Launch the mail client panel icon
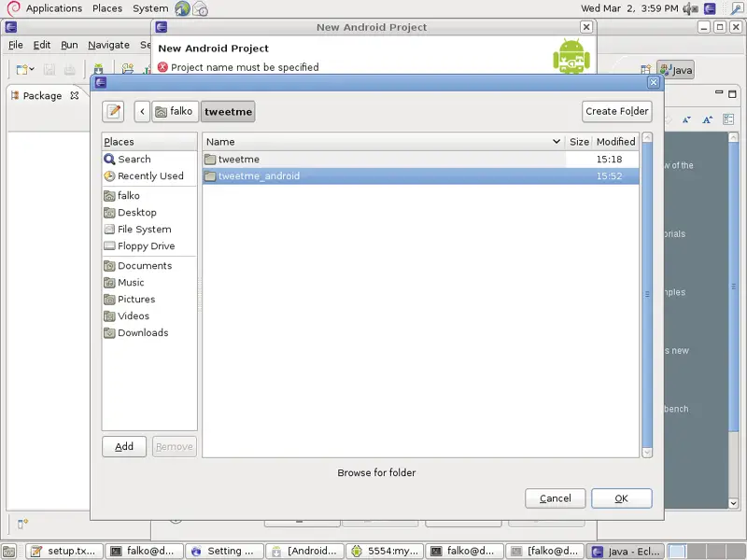747x560 pixels. pyautogui.click(x=201, y=8)
